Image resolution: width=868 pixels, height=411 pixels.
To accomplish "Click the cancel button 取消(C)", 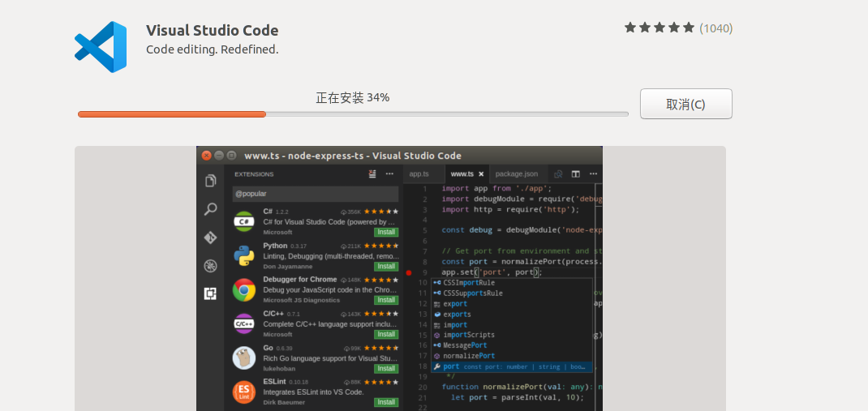I will click(685, 104).
